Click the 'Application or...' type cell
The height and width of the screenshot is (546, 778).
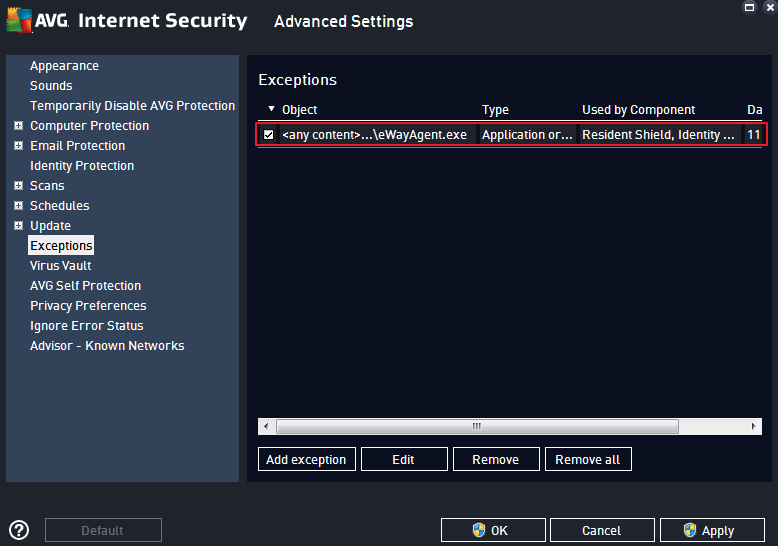pyautogui.click(x=527, y=135)
